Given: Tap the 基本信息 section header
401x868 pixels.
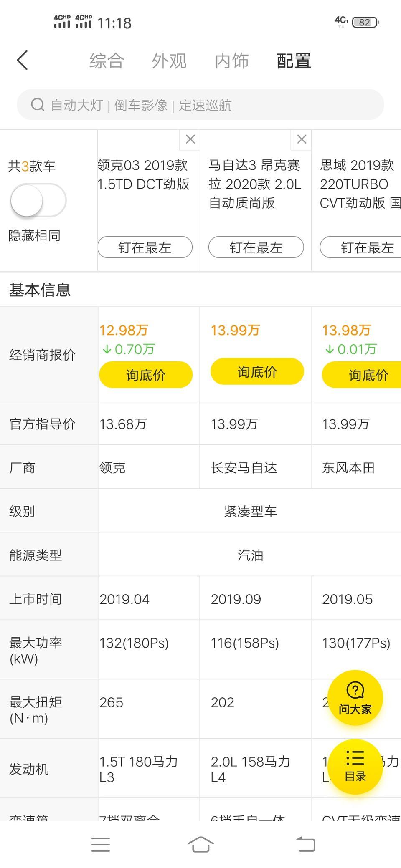Looking at the screenshot, I should coord(40,290).
